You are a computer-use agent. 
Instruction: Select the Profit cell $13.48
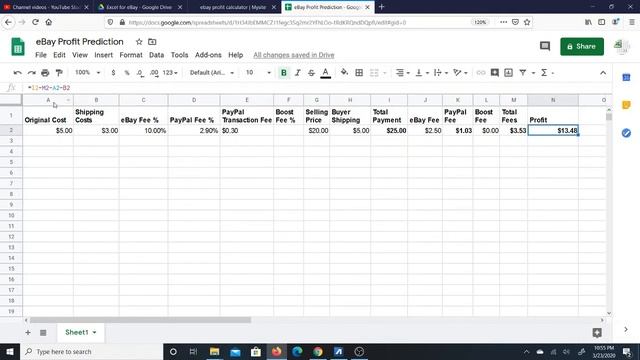tap(553, 131)
